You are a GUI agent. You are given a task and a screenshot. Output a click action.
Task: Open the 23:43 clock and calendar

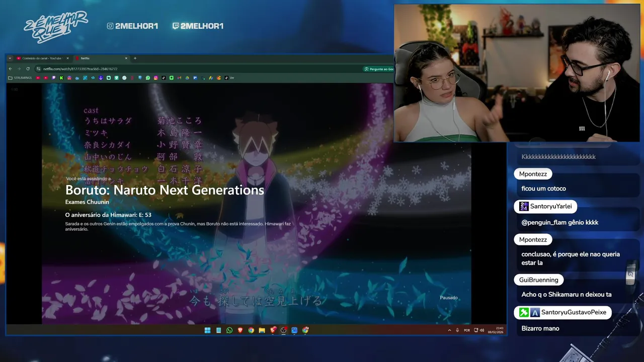pos(496,330)
